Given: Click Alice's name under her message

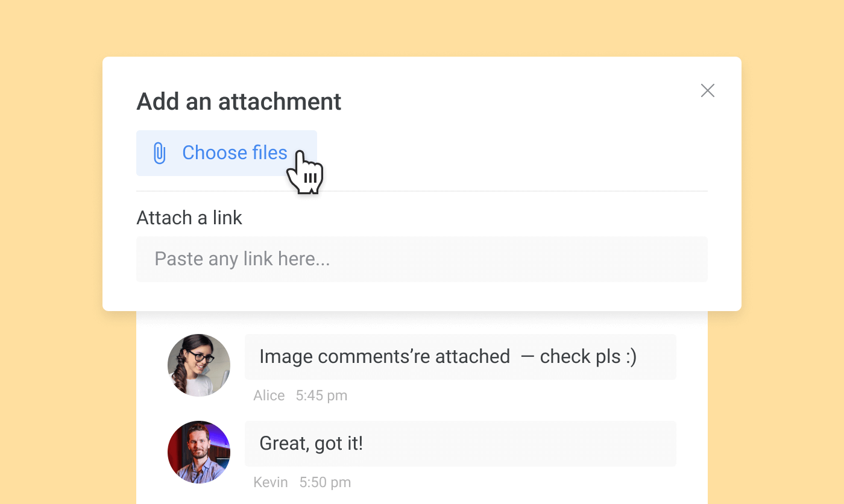Looking at the screenshot, I should point(269,395).
